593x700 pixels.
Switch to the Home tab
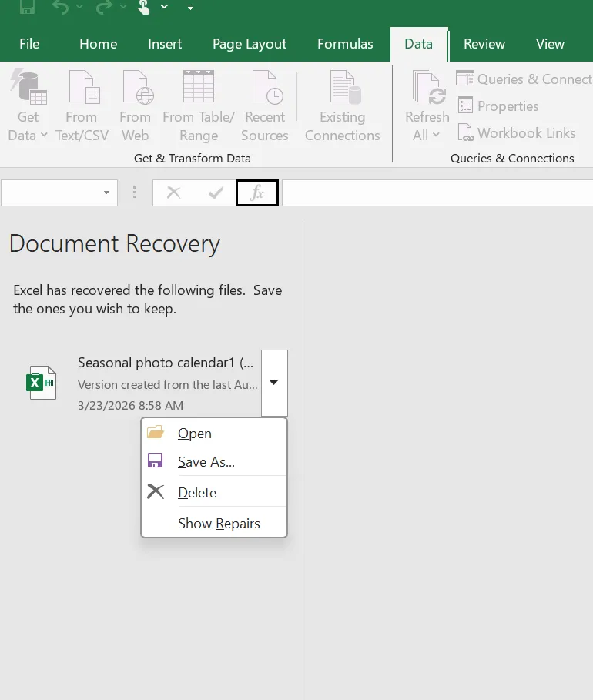(x=99, y=44)
